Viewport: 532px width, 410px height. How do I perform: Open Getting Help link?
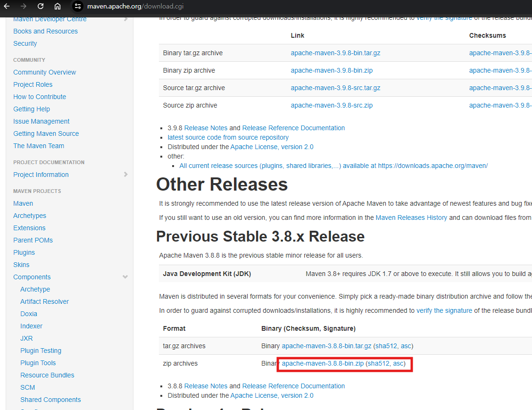[32, 109]
